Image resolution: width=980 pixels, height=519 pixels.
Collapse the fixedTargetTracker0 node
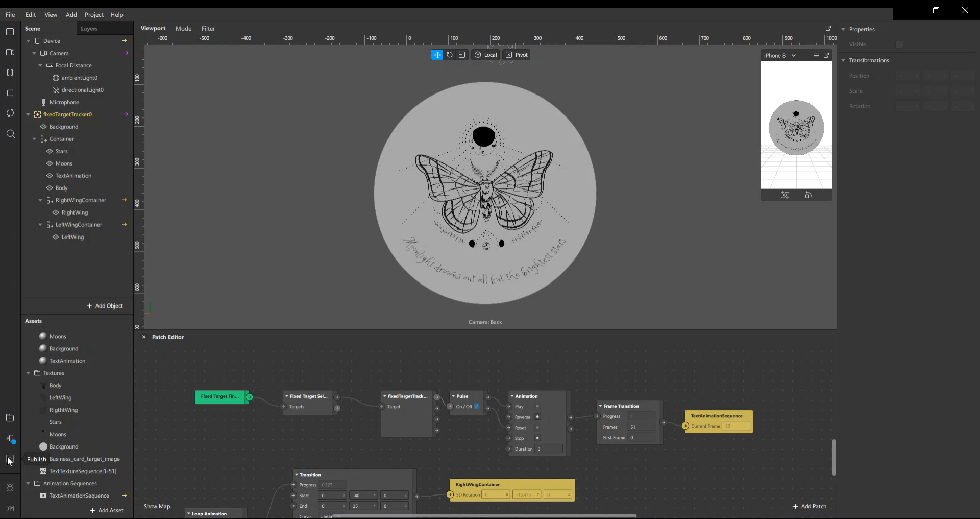point(28,114)
